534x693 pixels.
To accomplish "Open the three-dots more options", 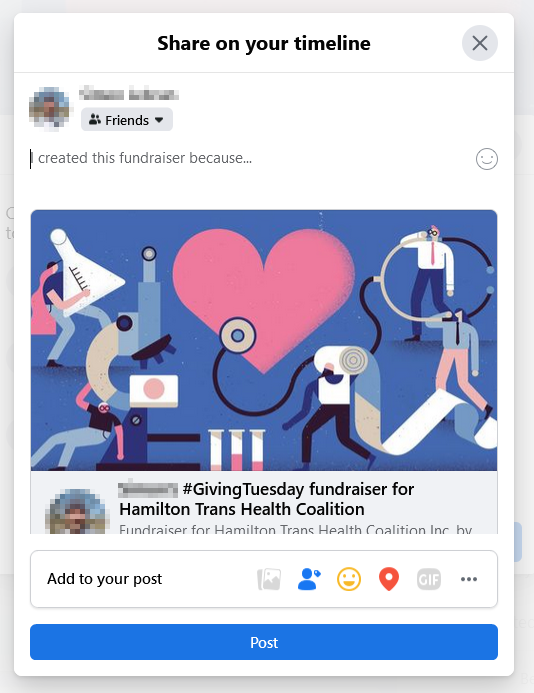I will tap(469, 579).
